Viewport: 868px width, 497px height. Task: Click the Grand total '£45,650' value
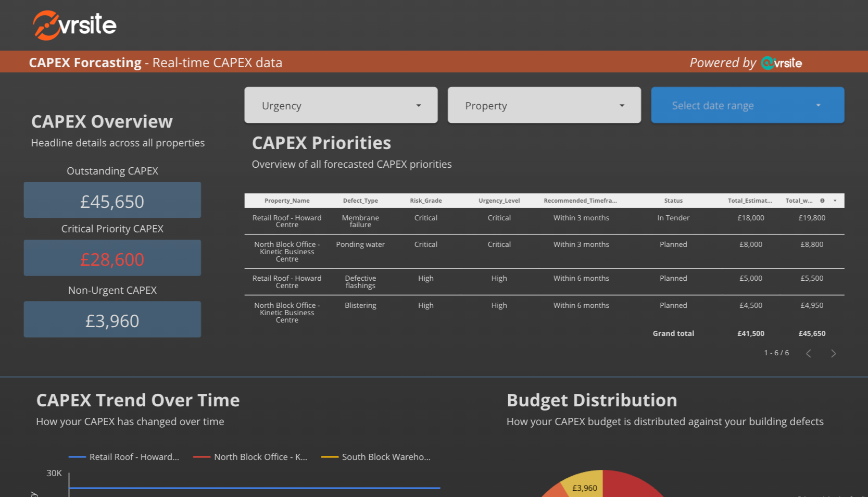[x=812, y=333]
